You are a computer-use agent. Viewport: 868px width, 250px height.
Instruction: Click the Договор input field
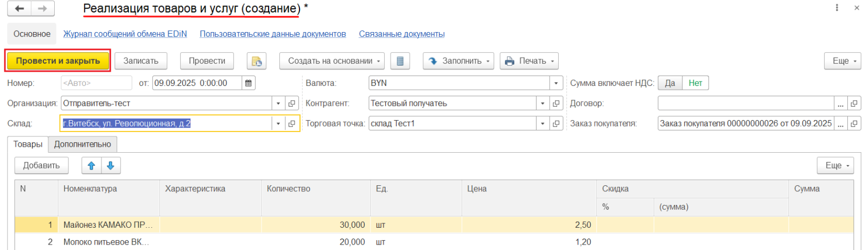745,103
